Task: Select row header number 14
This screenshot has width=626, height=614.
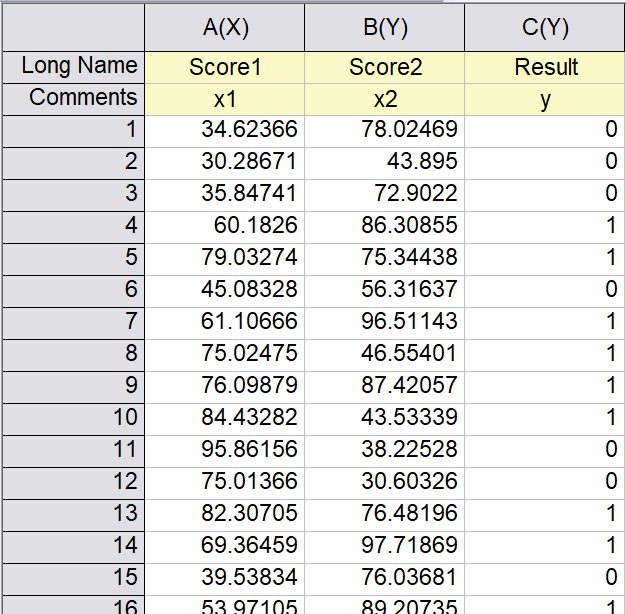Action: click(x=73, y=547)
